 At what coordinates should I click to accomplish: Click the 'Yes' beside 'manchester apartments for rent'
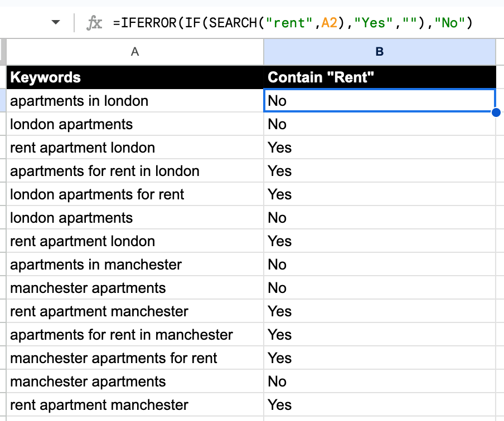pyautogui.click(x=379, y=358)
